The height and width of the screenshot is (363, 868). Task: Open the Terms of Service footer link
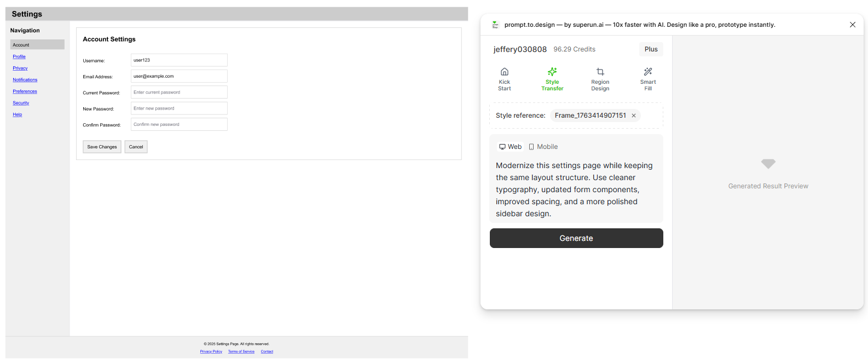[x=241, y=352]
